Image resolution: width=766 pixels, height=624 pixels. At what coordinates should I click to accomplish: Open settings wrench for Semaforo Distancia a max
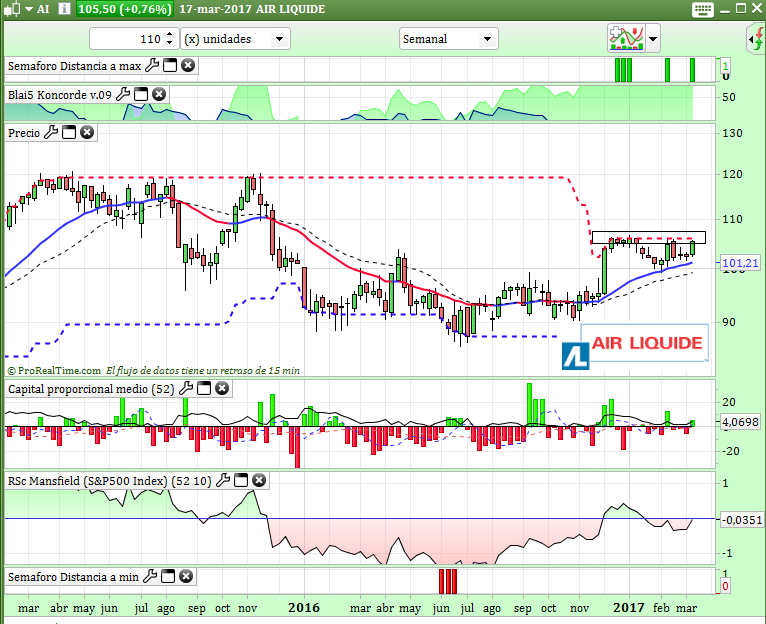point(152,65)
